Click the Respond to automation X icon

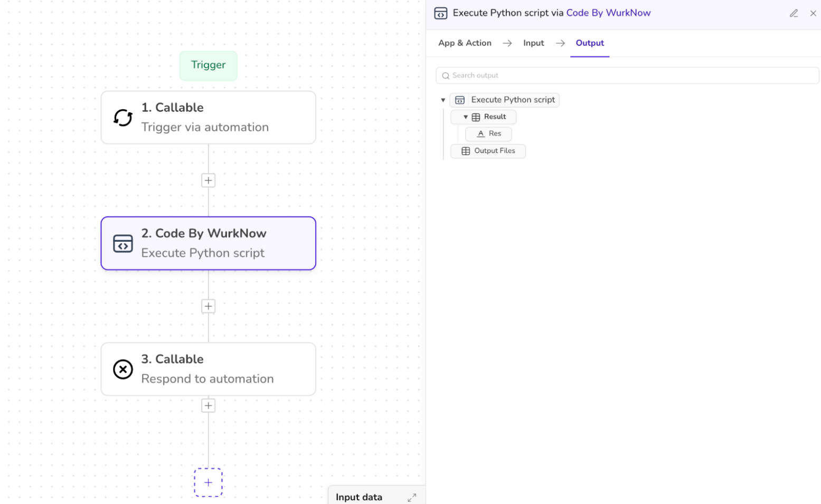[123, 369]
